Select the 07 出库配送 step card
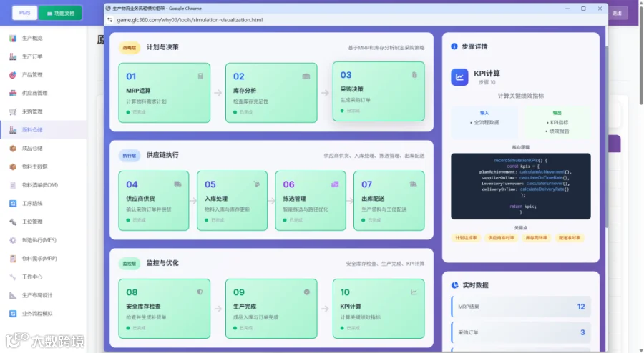 (x=389, y=201)
